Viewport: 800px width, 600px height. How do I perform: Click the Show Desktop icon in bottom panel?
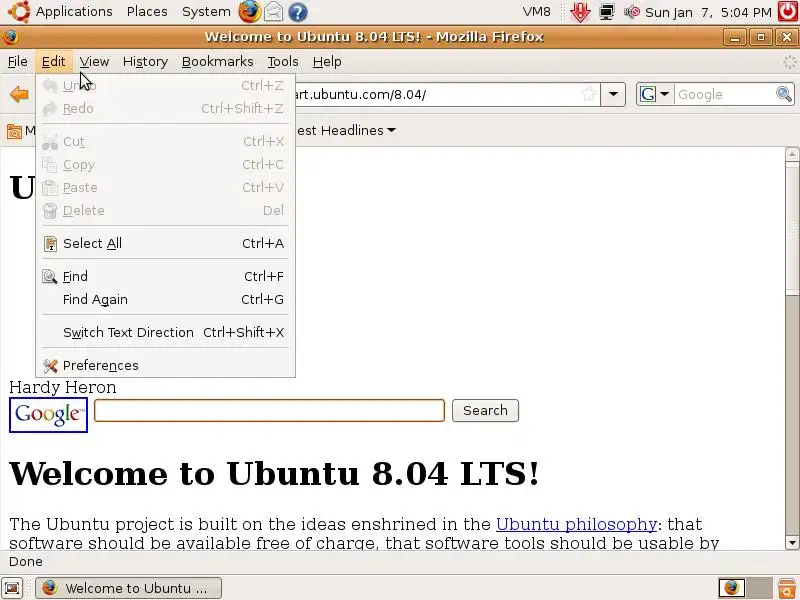point(12,588)
